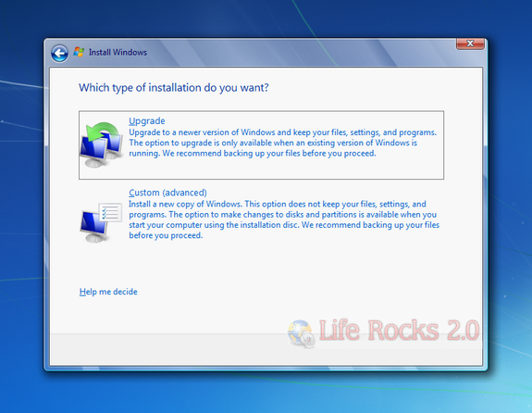532x413 pixels.
Task: Close the Install Windows dialog
Action: pyautogui.click(x=470, y=44)
